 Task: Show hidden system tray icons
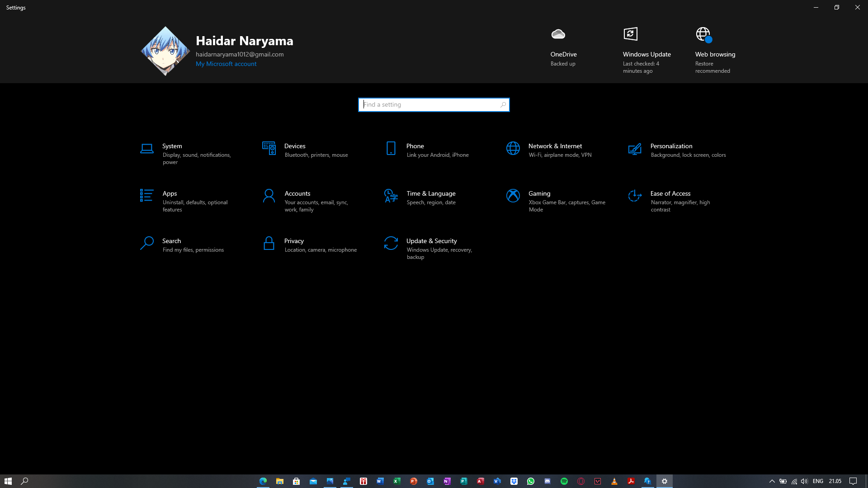point(772,481)
